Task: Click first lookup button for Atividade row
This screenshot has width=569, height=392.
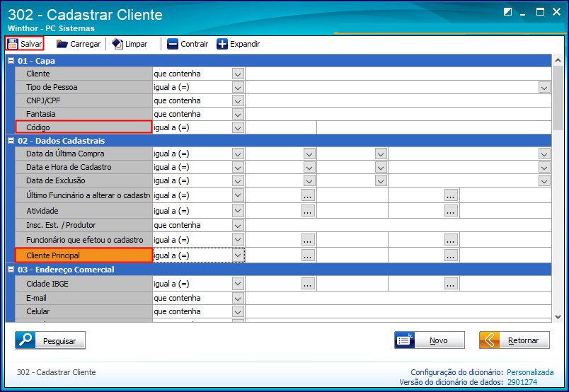Action: [308, 211]
